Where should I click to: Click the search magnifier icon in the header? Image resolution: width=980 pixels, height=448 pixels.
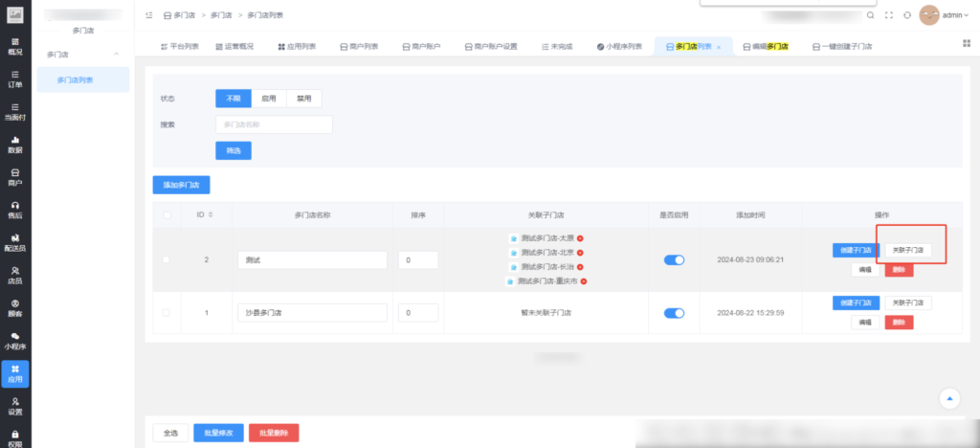[x=871, y=15]
